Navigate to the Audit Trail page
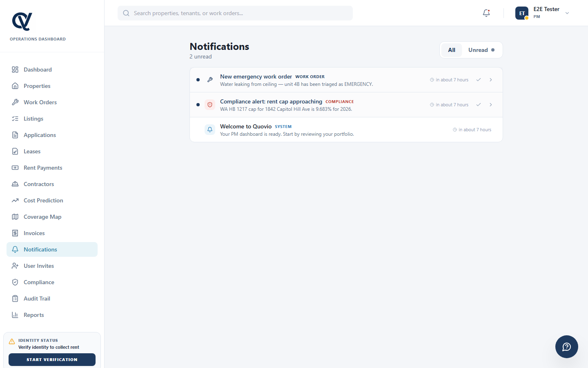The width and height of the screenshot is (588, 368). tap(36, 298)
